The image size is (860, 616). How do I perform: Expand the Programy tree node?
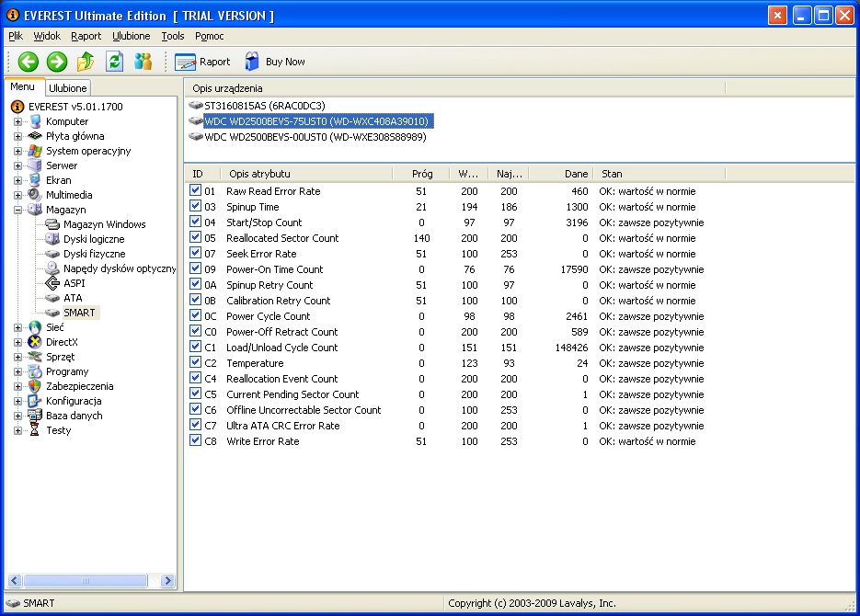click(x=17, y=372)
